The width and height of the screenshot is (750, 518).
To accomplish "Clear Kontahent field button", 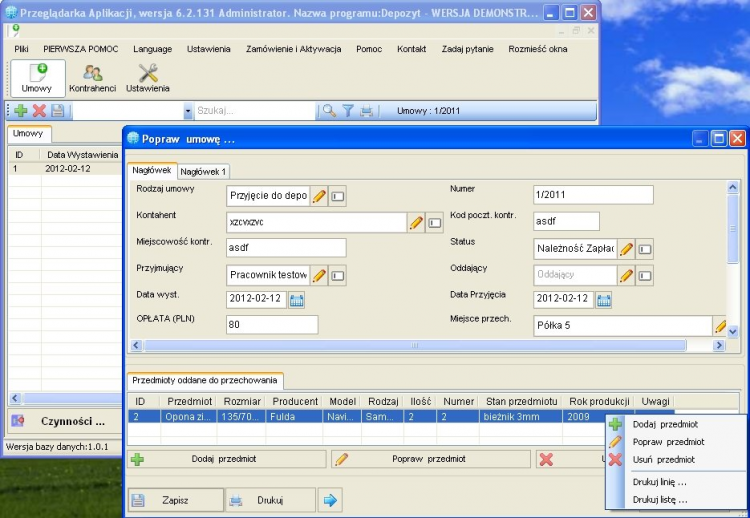I will point(435,223).
